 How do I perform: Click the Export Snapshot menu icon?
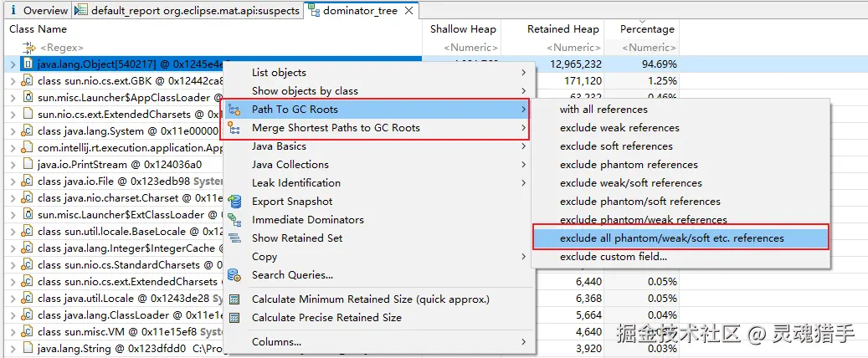(x=234, y=202)
